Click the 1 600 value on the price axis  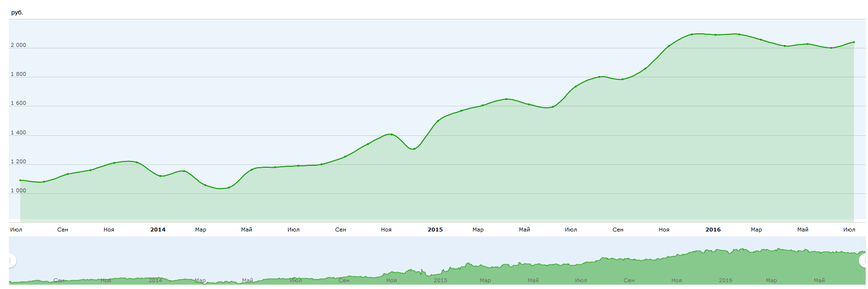pos(18,103)
